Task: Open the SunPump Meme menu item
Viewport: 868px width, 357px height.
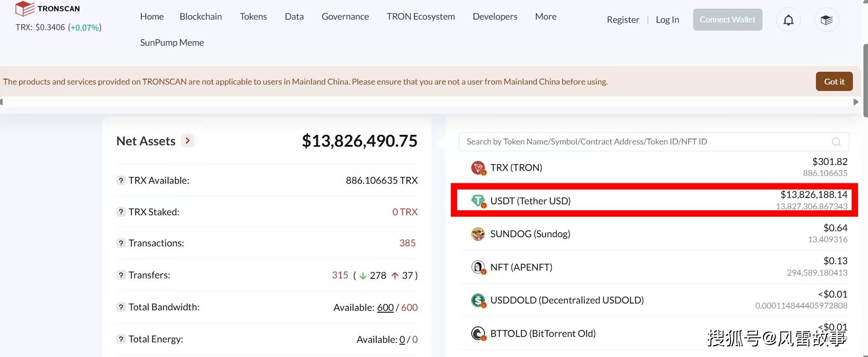Action: click(172, 43)
